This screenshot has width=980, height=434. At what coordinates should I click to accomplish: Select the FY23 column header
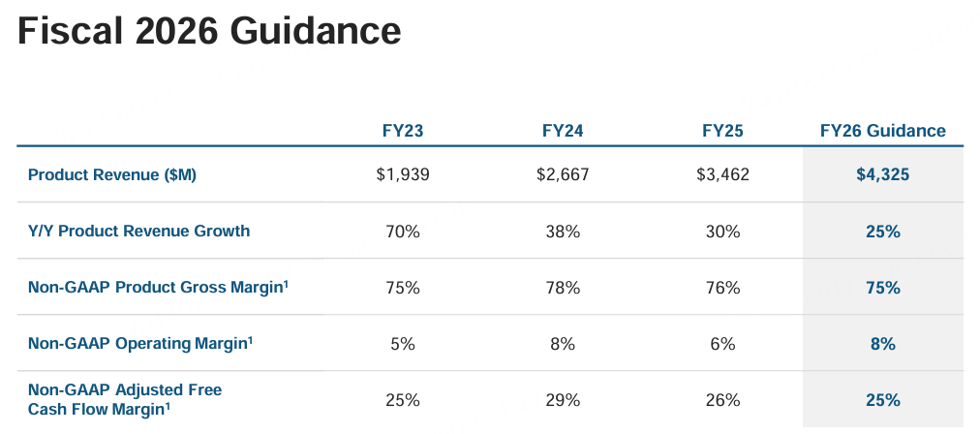(402, 131)
